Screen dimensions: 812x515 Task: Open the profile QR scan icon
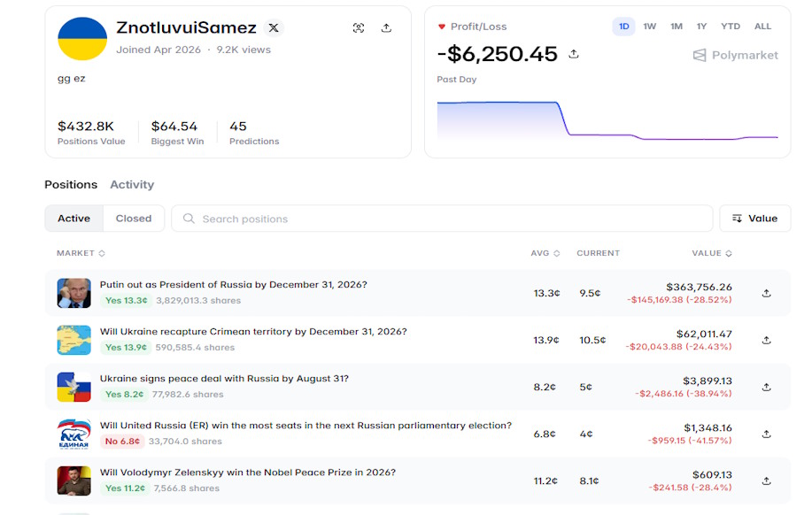pos(359,28)
